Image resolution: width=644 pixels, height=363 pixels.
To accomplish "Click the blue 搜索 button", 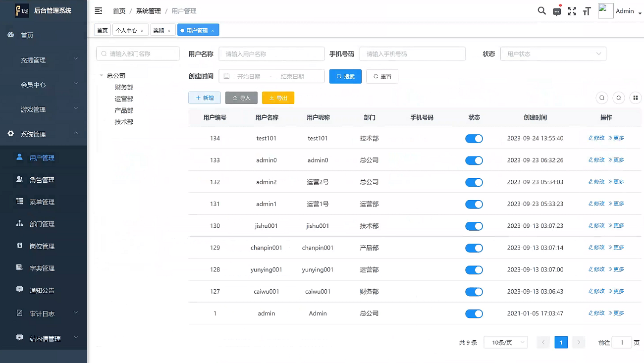I will (345, 76).
